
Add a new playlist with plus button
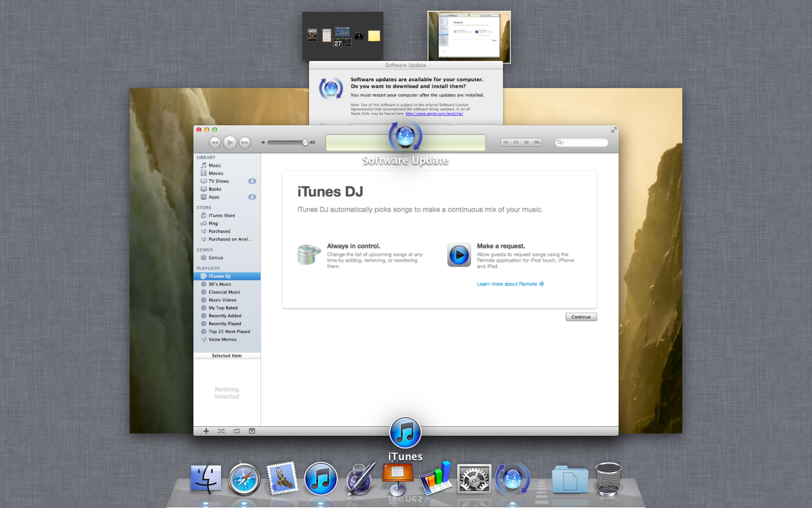[206, 431]
